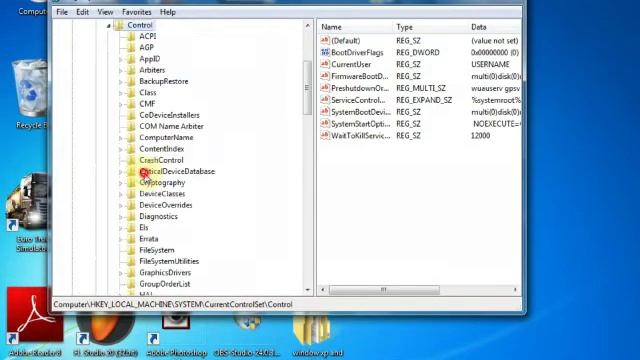Click the BootDriverFlags DWORD value icon

[325, 52]
